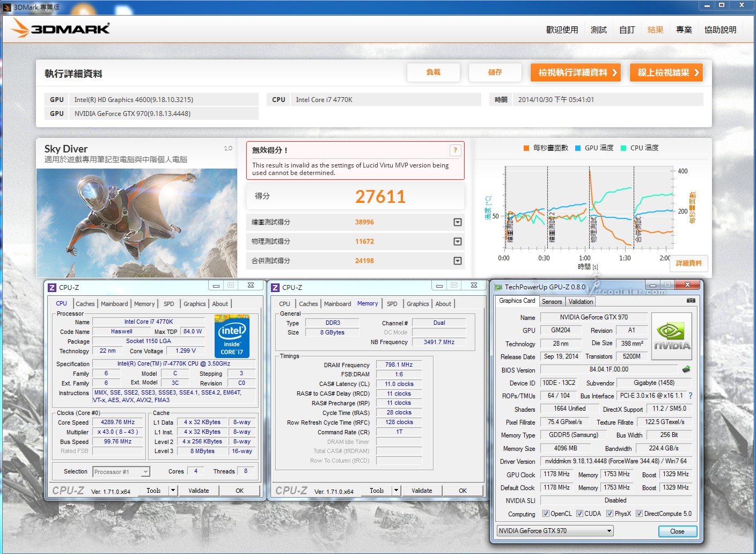Open the 結果 results menu in 3DMark
The image size is (756, 554).
pos(655,30)
